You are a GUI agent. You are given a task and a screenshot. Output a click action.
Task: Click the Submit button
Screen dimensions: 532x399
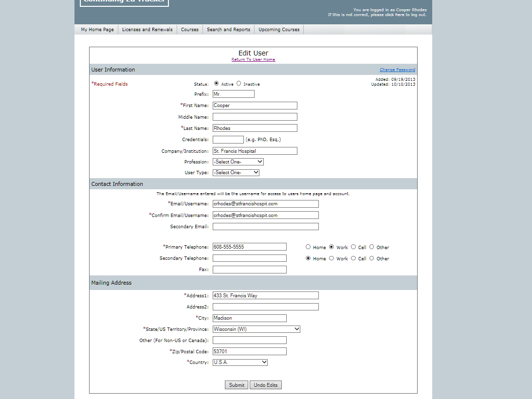[237, 385]
